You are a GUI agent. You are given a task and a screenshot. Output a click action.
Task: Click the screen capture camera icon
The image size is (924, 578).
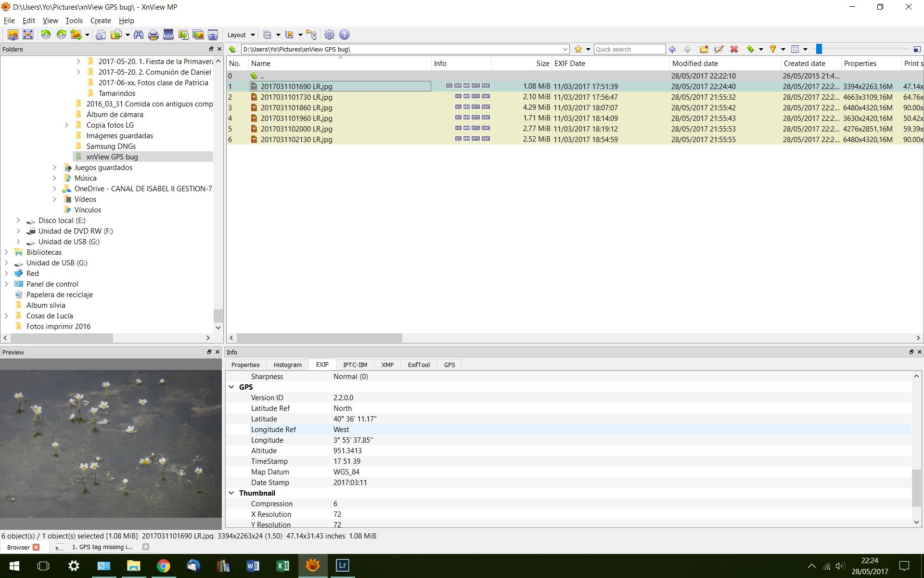(x=213, y=35)
